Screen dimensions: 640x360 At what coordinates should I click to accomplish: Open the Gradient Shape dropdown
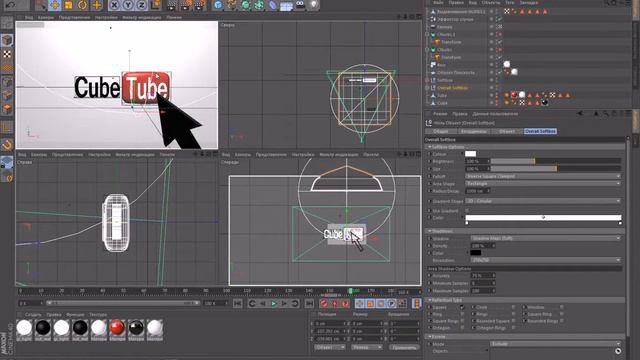point(543,201)
